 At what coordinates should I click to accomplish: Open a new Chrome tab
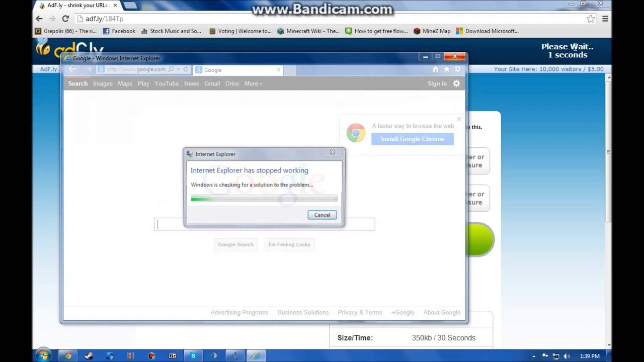[130, 6]
